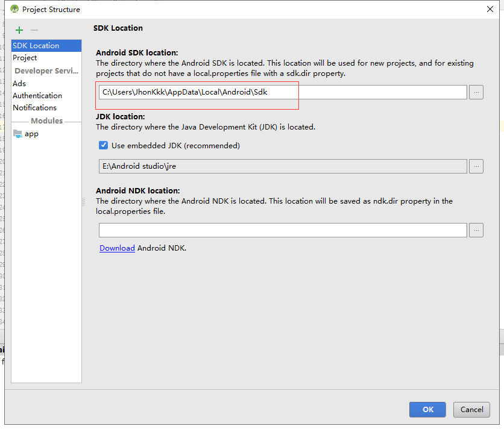Click the green plus add module icon
This screenshot has width=504, height=429.
[x=19, y=30]
